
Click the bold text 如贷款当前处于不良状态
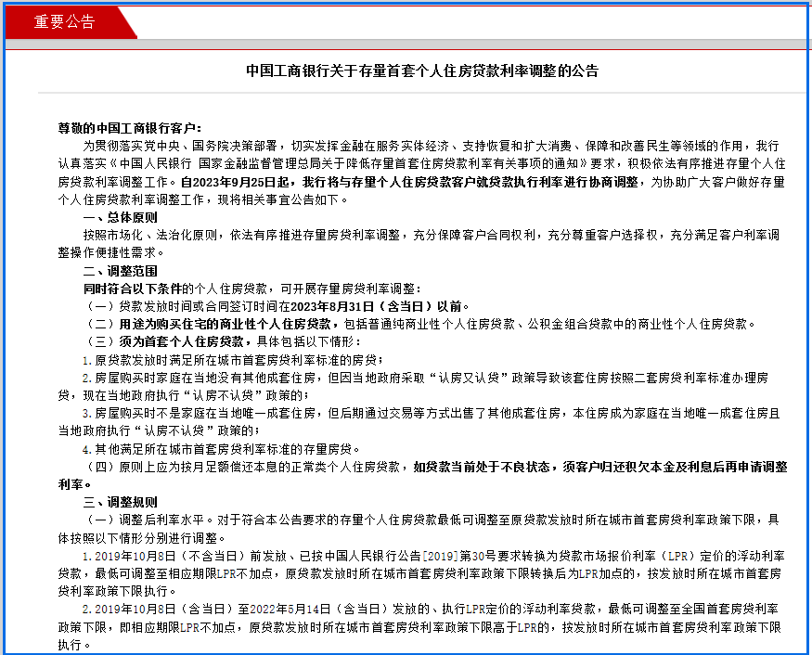coord(481,467)
